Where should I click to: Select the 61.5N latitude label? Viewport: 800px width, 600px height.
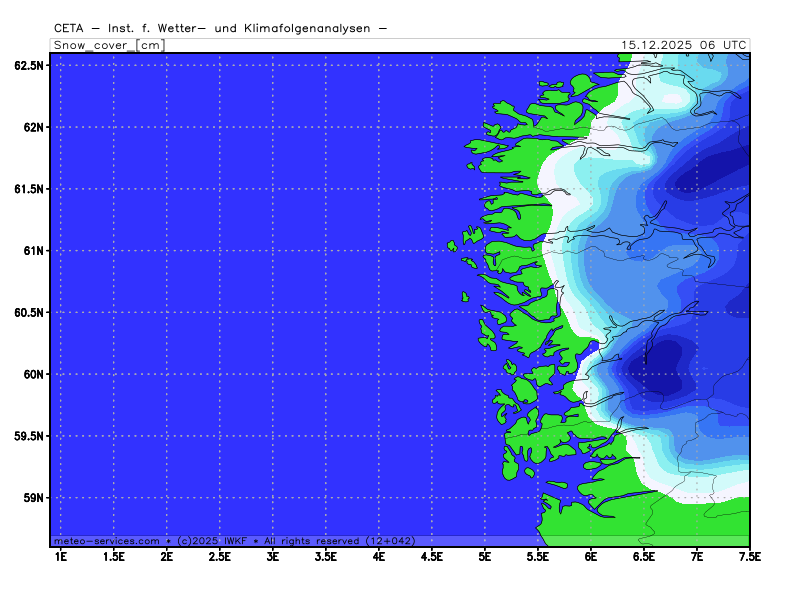29,189
